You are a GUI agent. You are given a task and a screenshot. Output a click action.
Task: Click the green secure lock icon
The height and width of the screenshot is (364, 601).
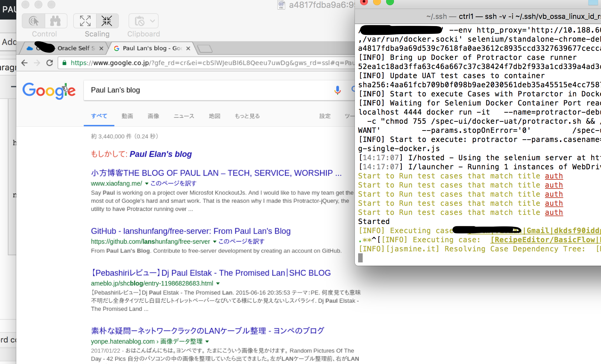tap(64, 63)
